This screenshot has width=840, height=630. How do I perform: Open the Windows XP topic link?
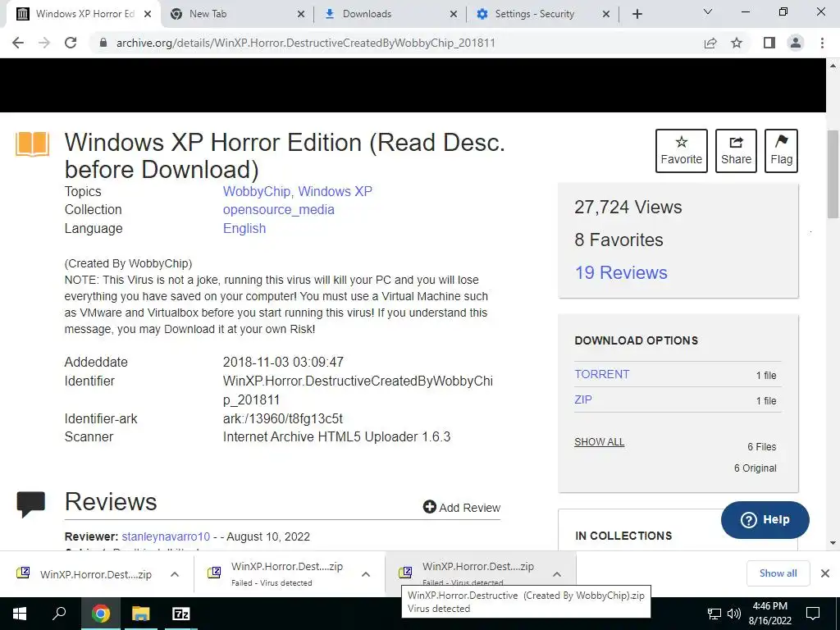click(335, 191)
